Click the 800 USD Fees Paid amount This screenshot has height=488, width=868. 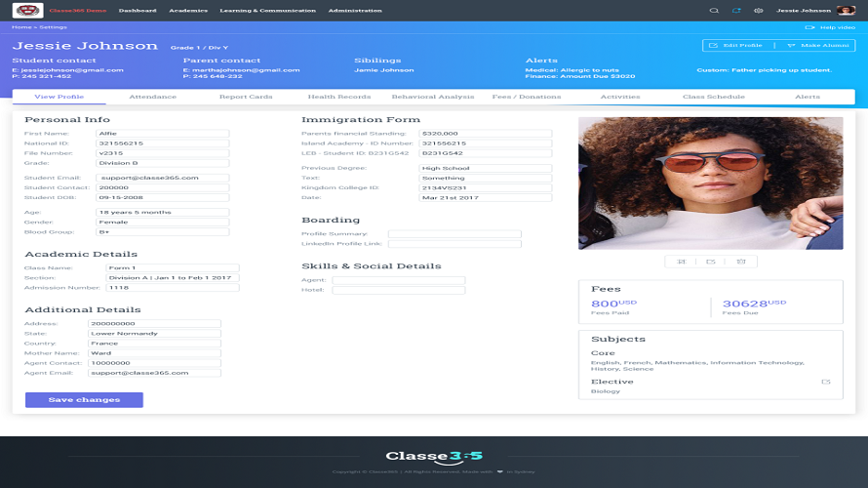(x=613, y=304)
